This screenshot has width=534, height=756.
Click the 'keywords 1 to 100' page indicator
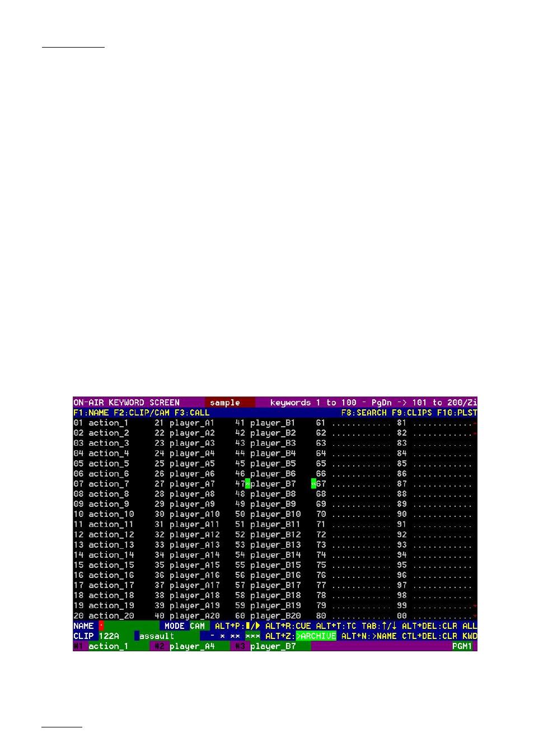tap(313, 403)
